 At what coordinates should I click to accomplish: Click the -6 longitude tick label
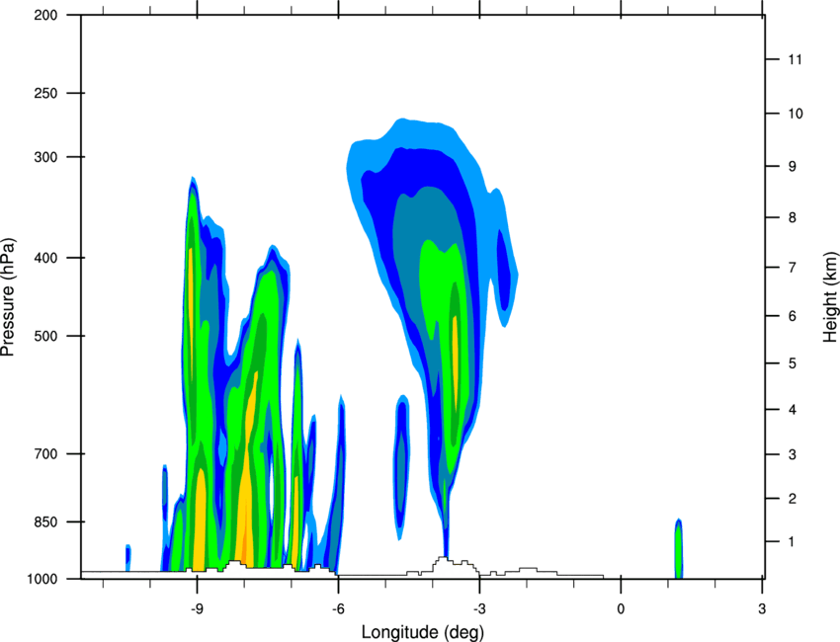click(x=338, y=608)
